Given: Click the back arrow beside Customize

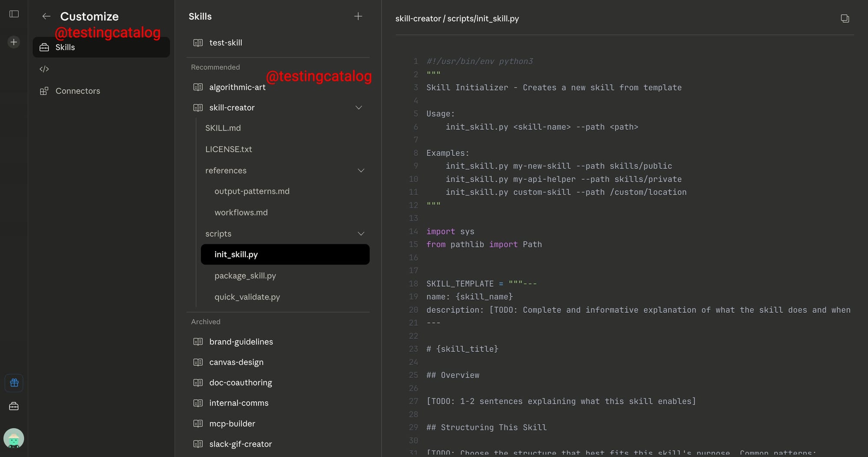Looking at the screenshot, I should pos(46,17).
